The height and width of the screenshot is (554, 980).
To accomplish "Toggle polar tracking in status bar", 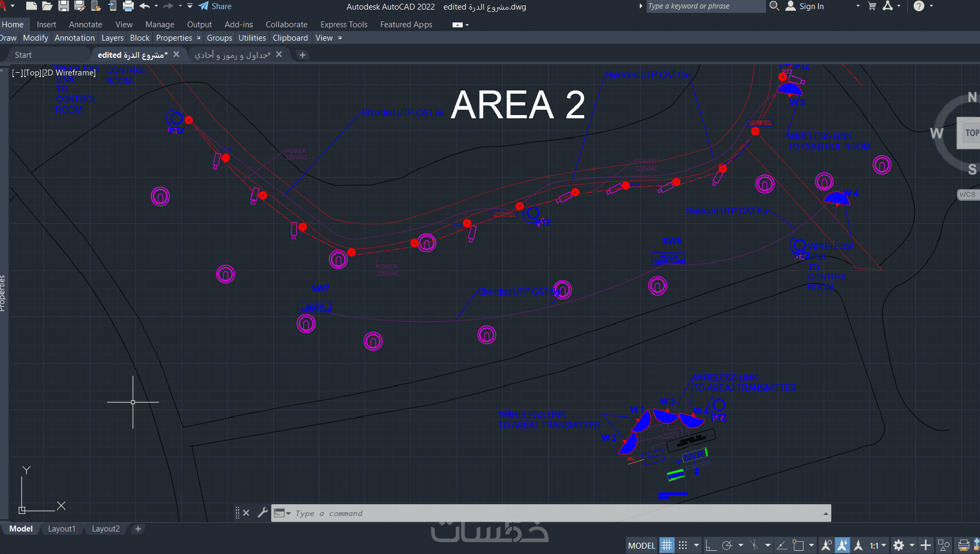I will pos(727,545).
